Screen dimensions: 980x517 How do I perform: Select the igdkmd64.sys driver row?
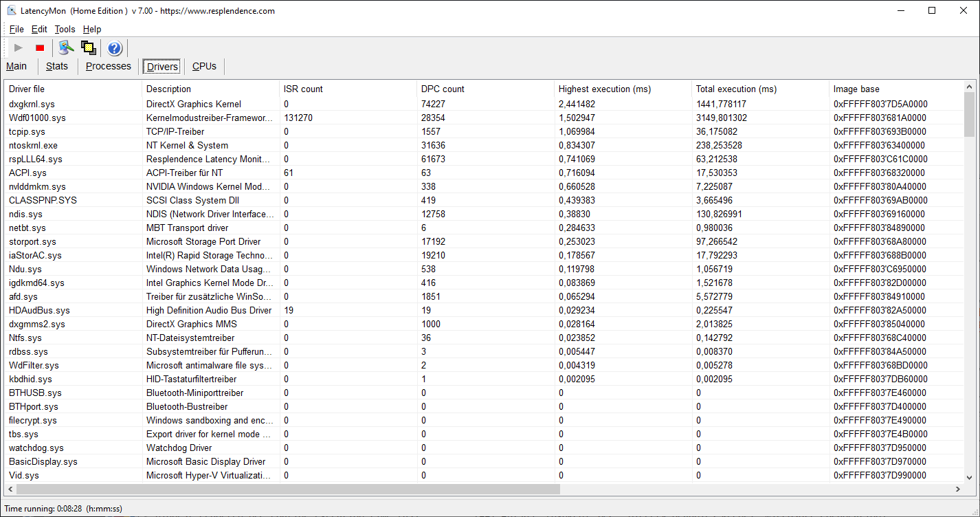click(484, 283)
